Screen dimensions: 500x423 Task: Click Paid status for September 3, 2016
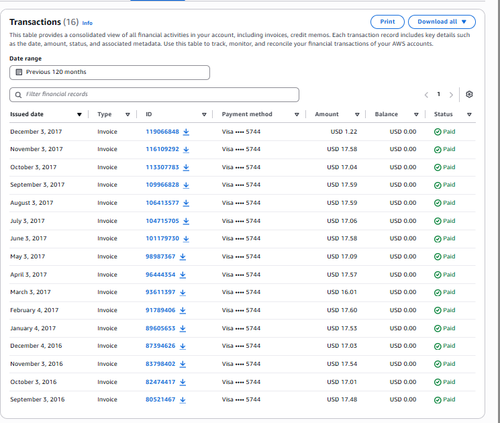point(445,400)
